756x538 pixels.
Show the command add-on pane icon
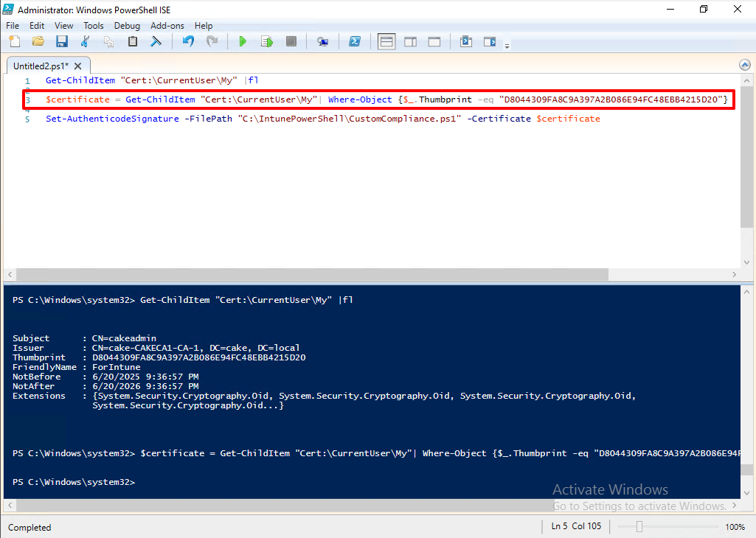coord(490,41)
